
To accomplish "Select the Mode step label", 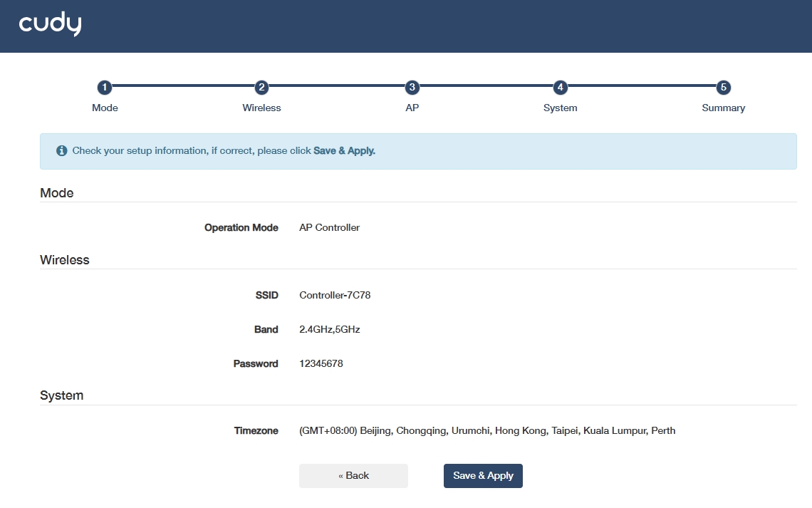I will click(x=105, y=108).
